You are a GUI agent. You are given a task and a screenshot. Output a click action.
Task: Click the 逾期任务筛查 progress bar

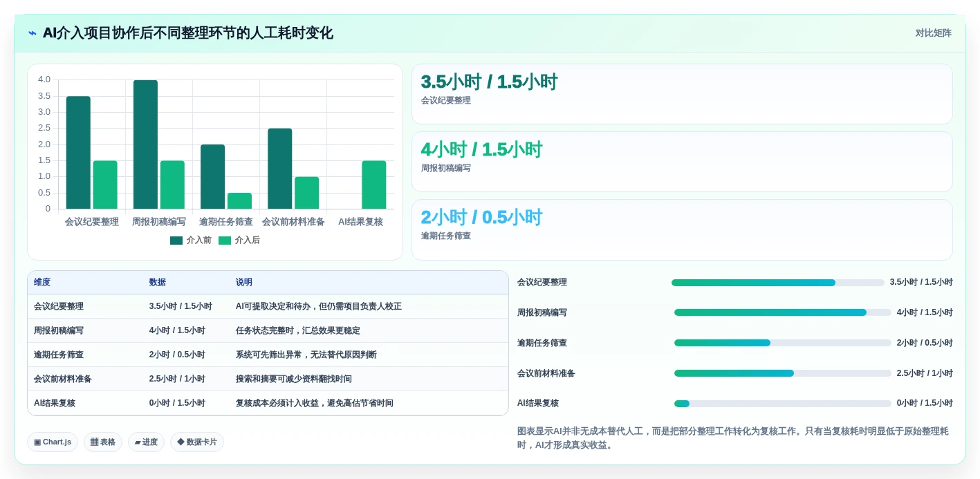(x=783, y=343)
